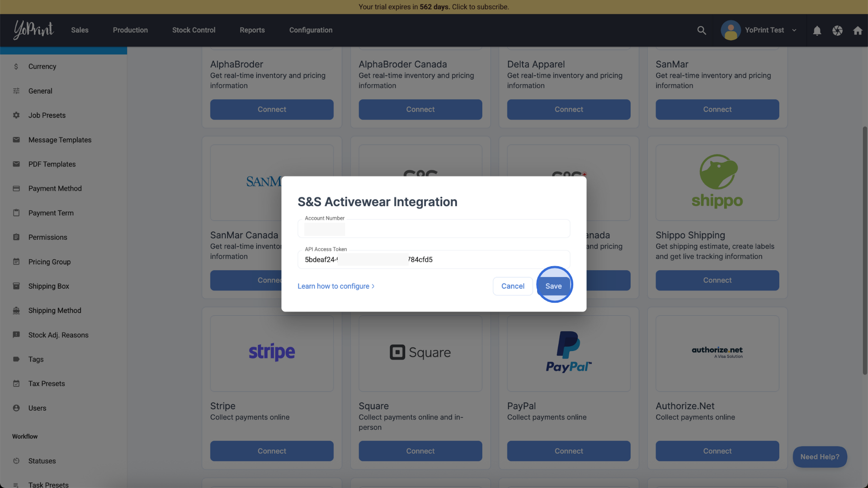Click the Shipping Box icon
The height and width of the screenshot is (488, 868).
click(x=16, y=286)
